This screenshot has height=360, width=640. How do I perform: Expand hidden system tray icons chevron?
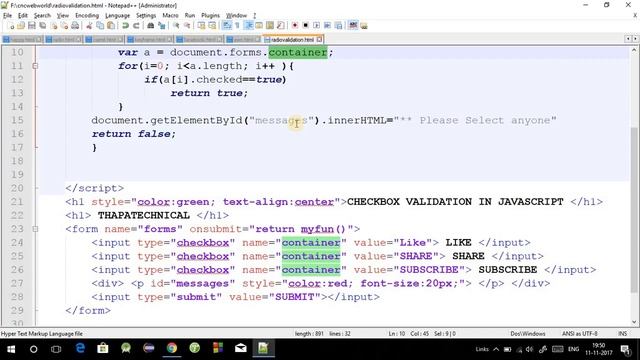pyautogui.click(x=496, y=349)
